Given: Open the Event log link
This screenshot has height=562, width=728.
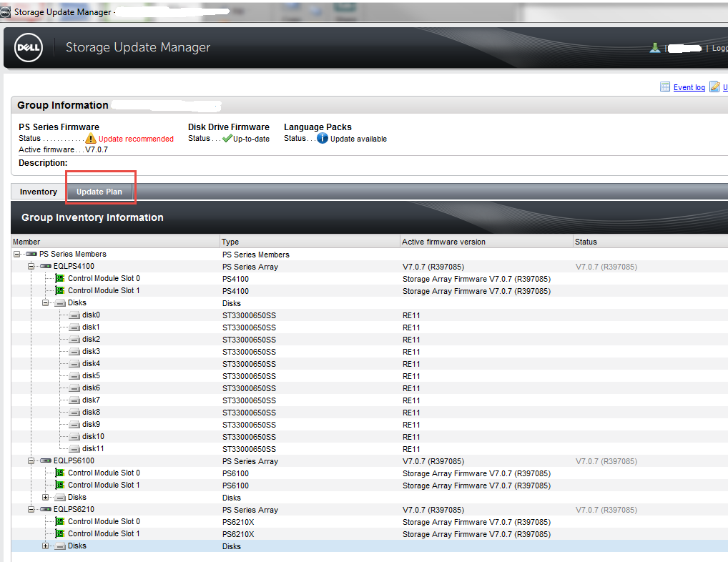Looking at the screenshot, I should [x=689, y=87].
